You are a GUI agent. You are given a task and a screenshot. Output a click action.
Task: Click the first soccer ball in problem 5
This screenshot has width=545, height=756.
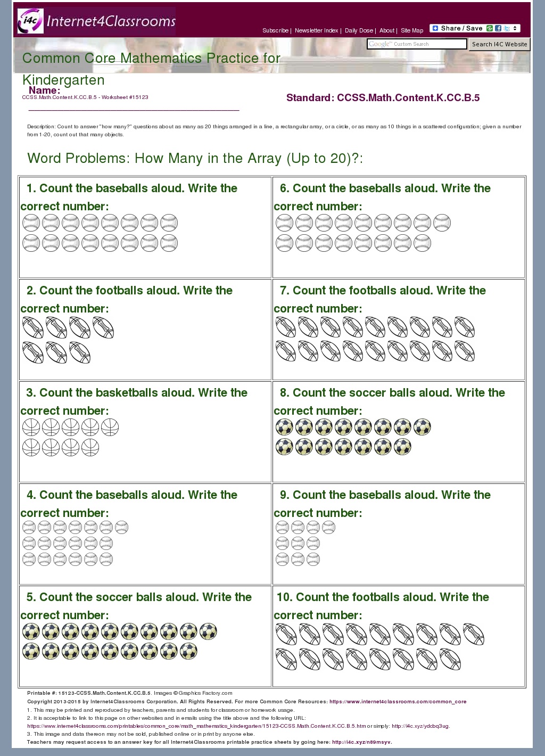(31, 631)
